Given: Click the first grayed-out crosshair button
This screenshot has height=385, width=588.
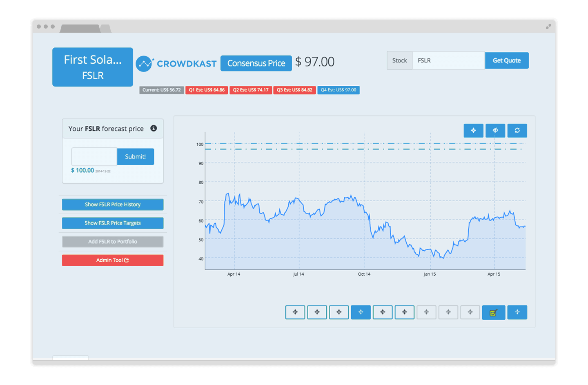Looking at the screenshot, I should coord(426,312).
